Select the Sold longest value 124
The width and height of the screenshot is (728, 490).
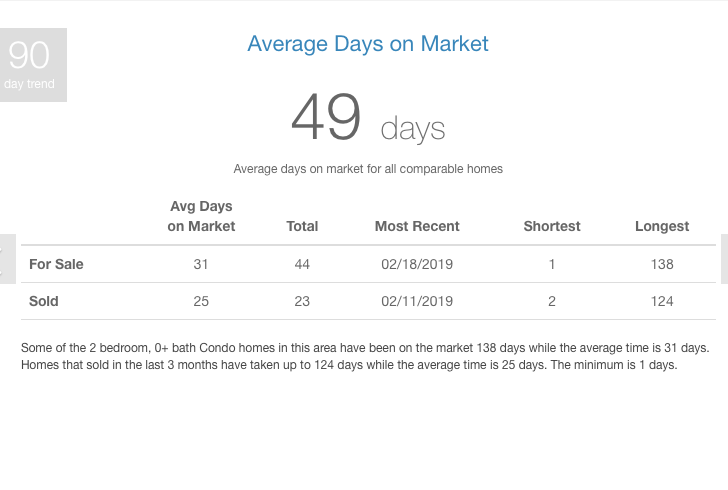point(662,301)
